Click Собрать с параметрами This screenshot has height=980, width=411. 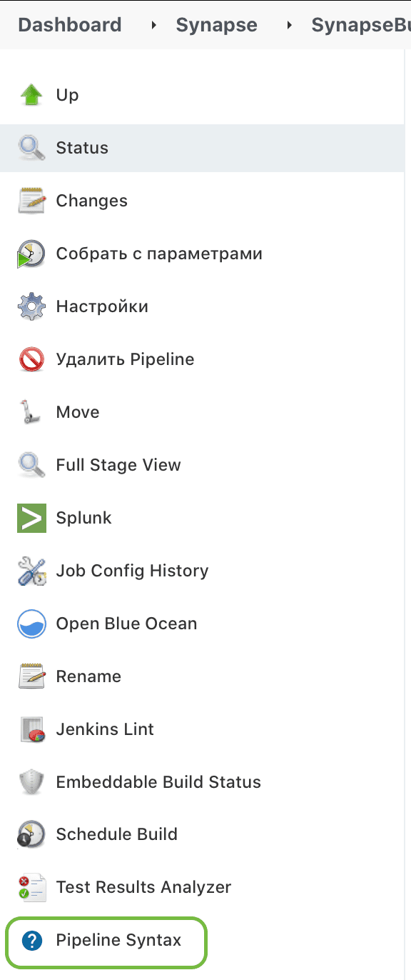(159, 254)
